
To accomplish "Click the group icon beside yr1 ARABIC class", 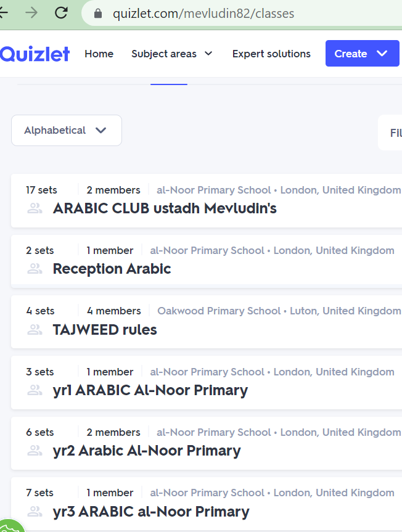I will [x=35, y=390].
